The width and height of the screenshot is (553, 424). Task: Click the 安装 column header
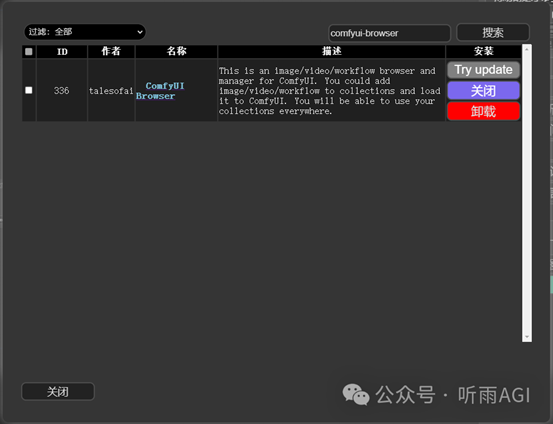tap(484, 52)
